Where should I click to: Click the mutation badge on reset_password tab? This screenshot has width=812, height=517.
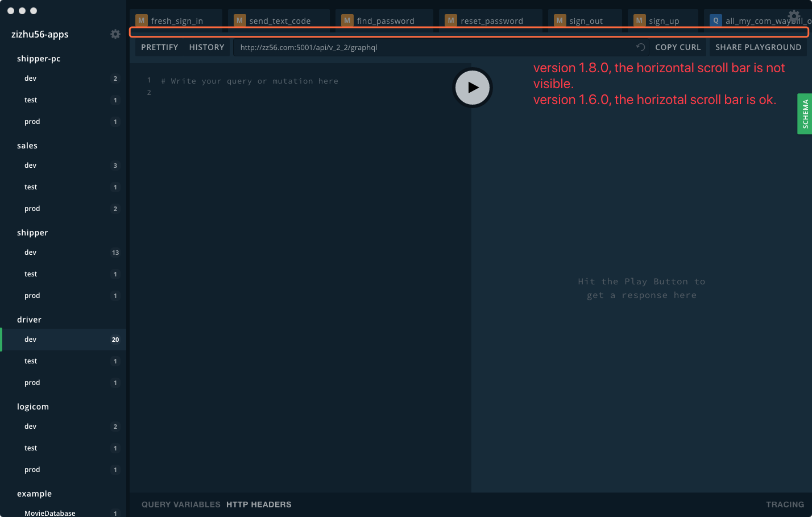tap(451, 20)
